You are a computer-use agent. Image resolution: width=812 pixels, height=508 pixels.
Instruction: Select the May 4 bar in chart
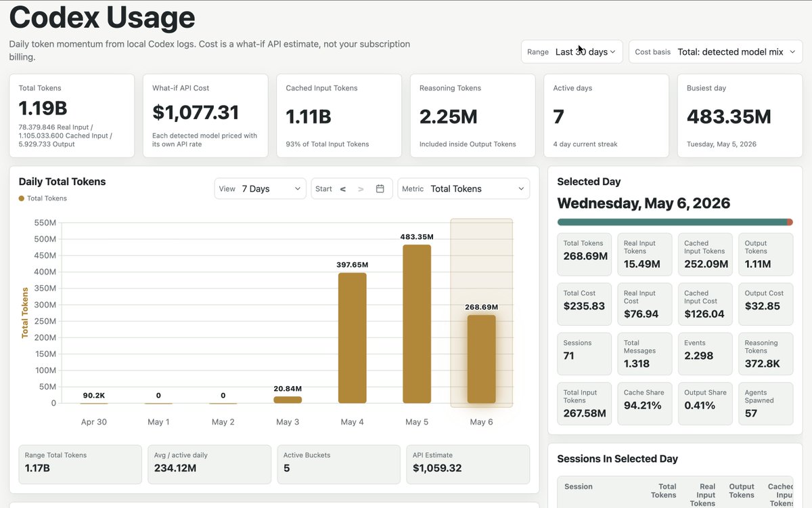click(x=352, y=338)
